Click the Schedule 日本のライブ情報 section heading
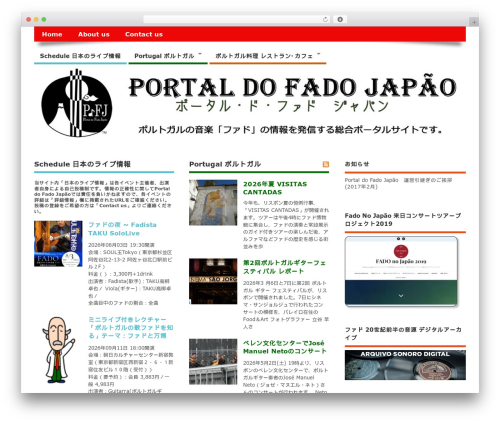500x423 pixels. [x=82, y=164]
